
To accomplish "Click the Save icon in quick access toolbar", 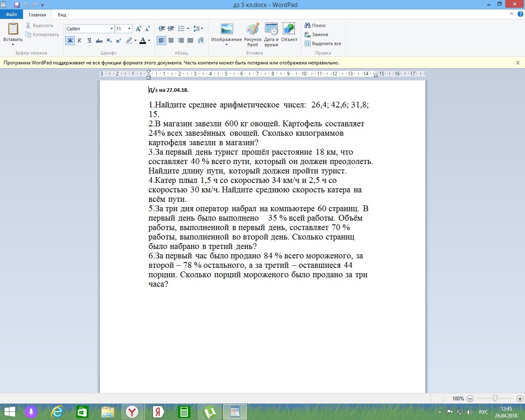I will pyautogui.click(x=17, y=5).
